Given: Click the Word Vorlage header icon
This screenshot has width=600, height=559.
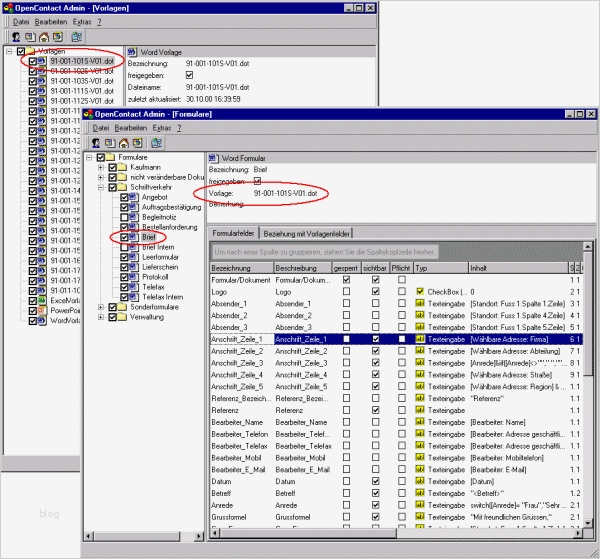Looking at the screenshot, I should (132, 52).
